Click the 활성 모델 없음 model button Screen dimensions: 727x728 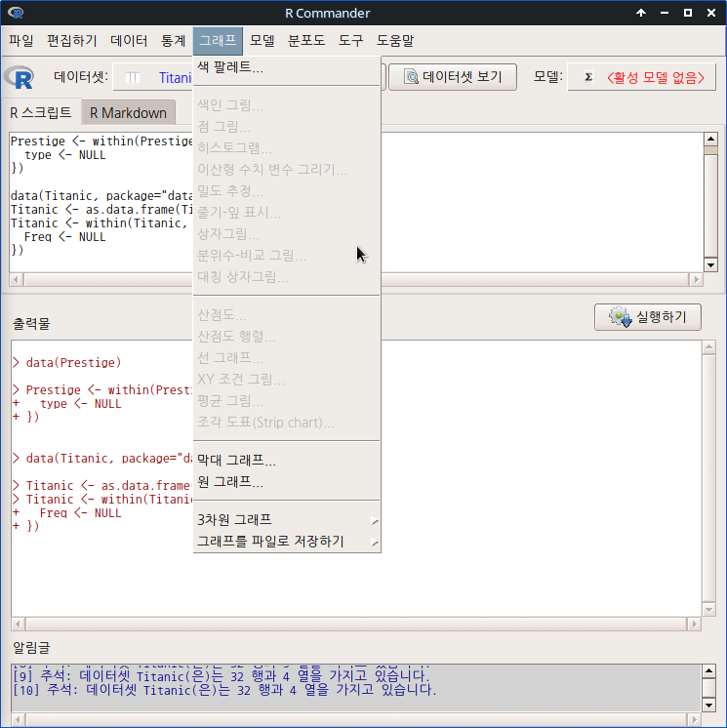641,77
